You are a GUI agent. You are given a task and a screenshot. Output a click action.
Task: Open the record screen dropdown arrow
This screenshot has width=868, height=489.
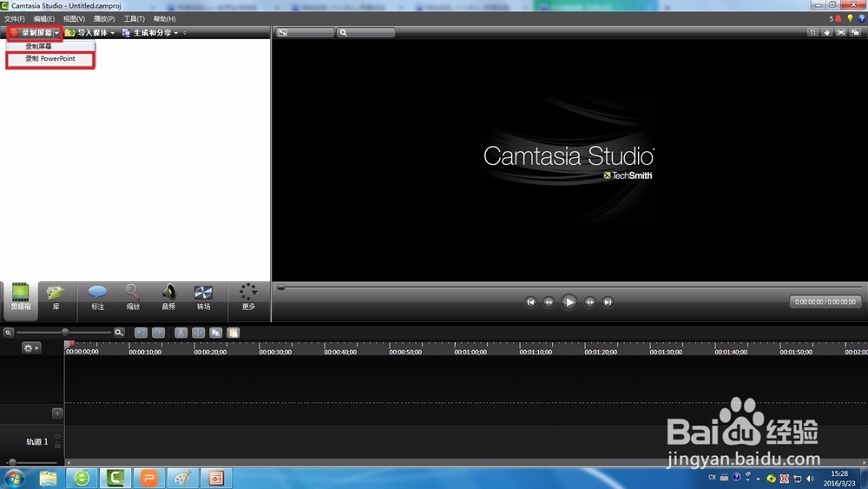pyautogui.click(x=56, y=33)
